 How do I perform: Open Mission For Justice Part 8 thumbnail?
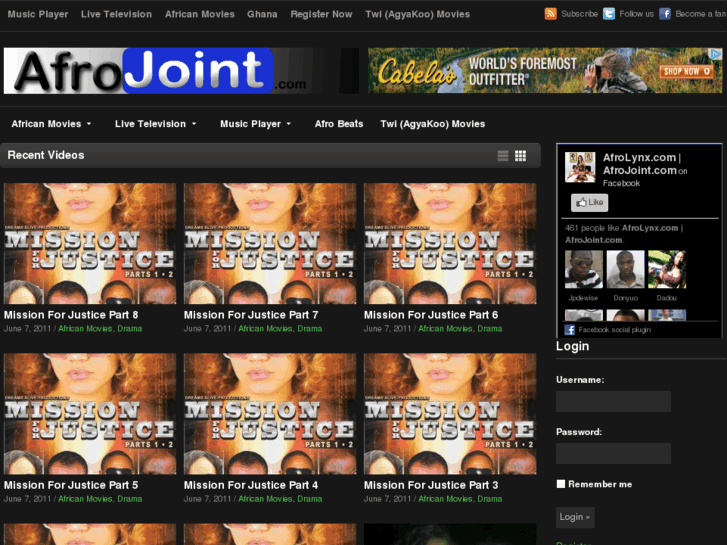tap(90, 244)
